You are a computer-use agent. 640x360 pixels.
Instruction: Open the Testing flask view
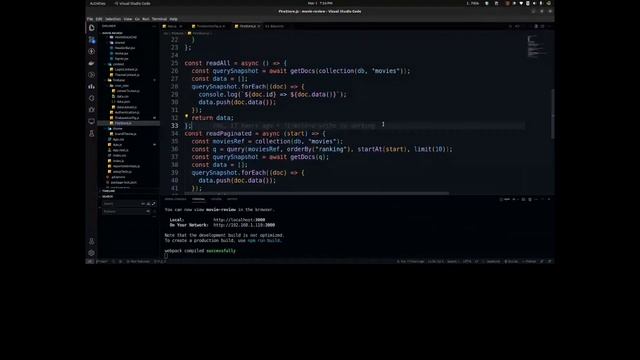[x=91, y=133]
